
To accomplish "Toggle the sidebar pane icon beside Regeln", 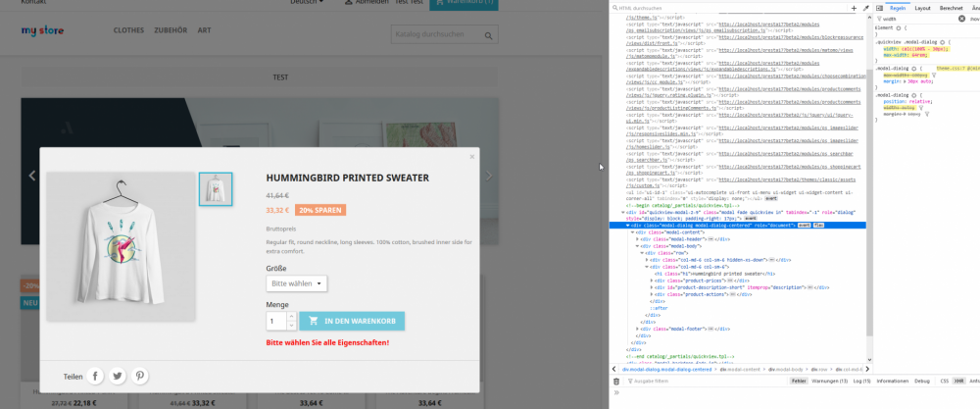I will [879, 8].
